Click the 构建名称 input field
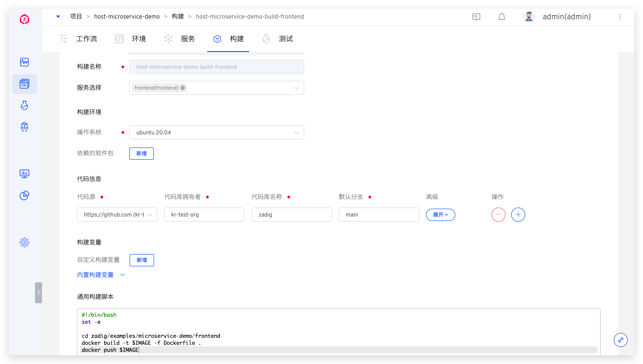 coord(217,67)
